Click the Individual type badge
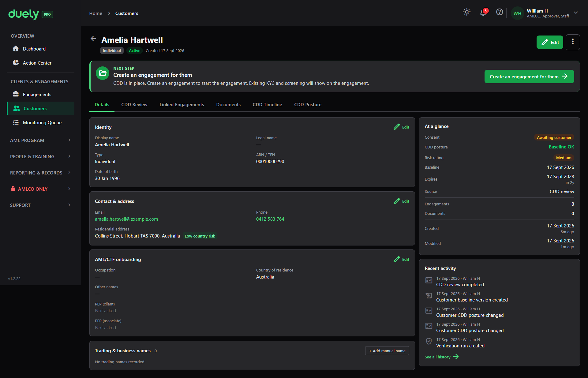This screenshot has width=588, height=378. coord(112,51)
